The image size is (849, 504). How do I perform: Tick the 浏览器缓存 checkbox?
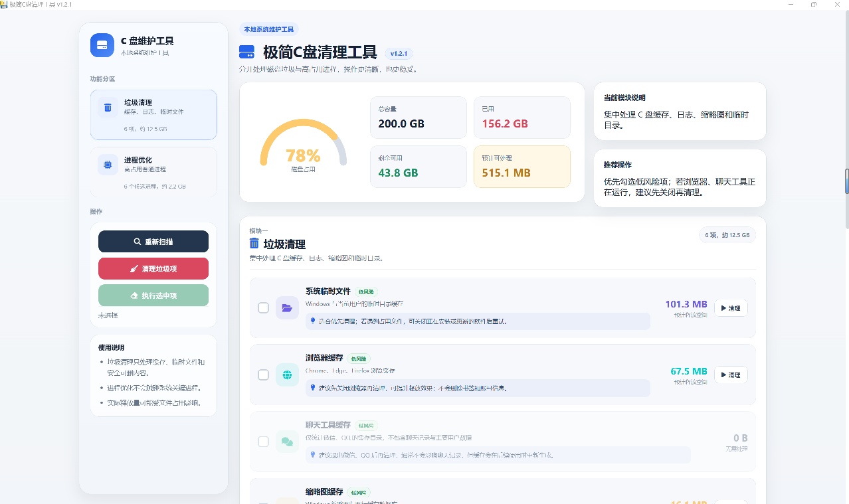tap(263, 375)
